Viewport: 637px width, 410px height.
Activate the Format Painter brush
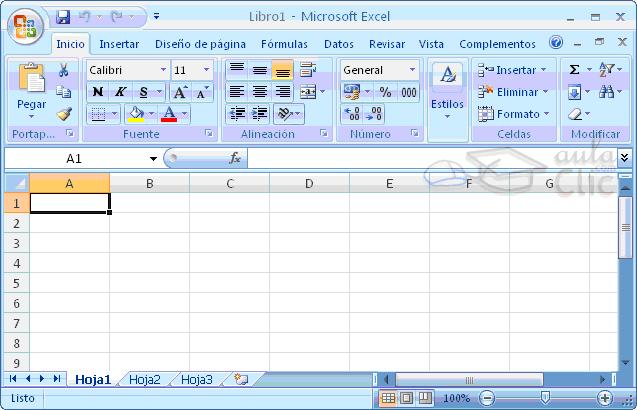[64, 114]
